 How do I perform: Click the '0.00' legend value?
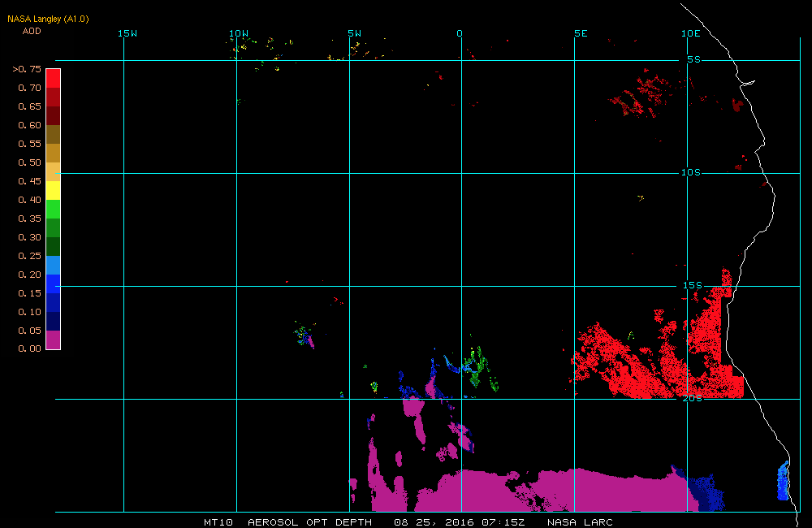point(29,348)
